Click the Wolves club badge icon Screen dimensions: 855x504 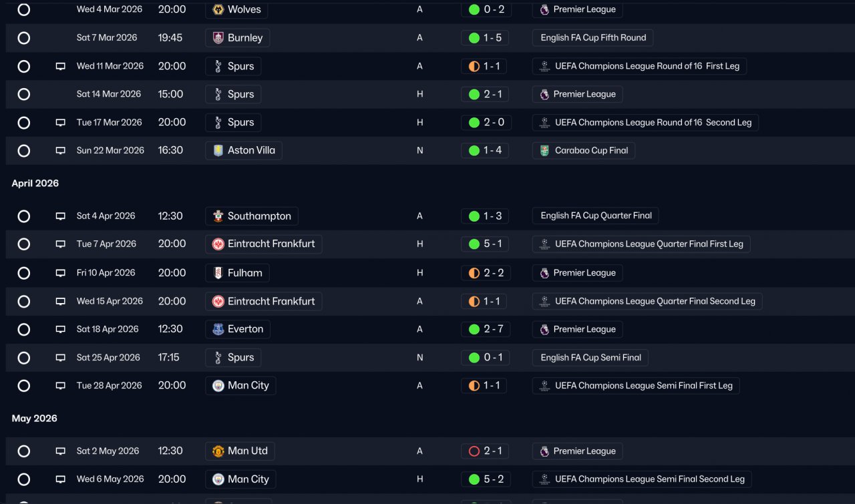[x=218, y=10]
